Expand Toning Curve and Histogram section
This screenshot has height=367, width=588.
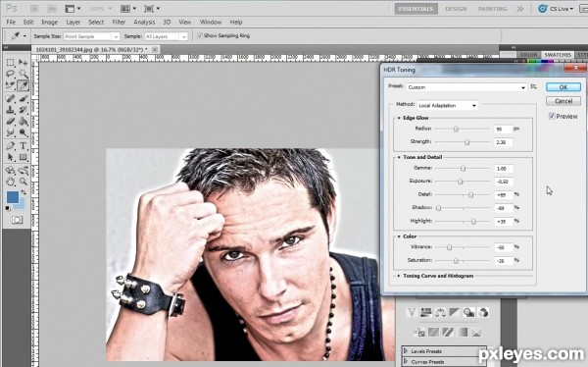coord(399,276)
